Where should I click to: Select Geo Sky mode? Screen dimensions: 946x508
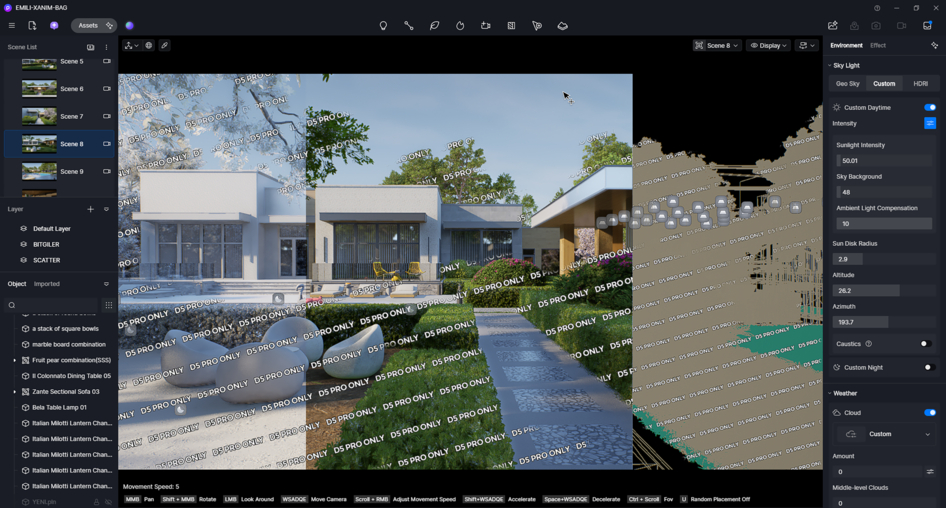tap(848, 84)
